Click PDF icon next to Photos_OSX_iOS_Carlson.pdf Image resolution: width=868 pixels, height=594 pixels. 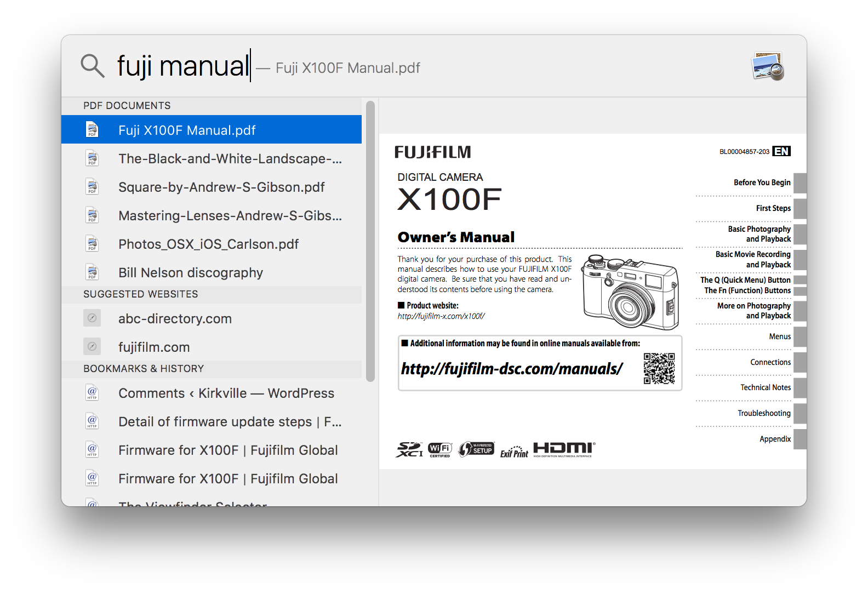tap(92, 244)
